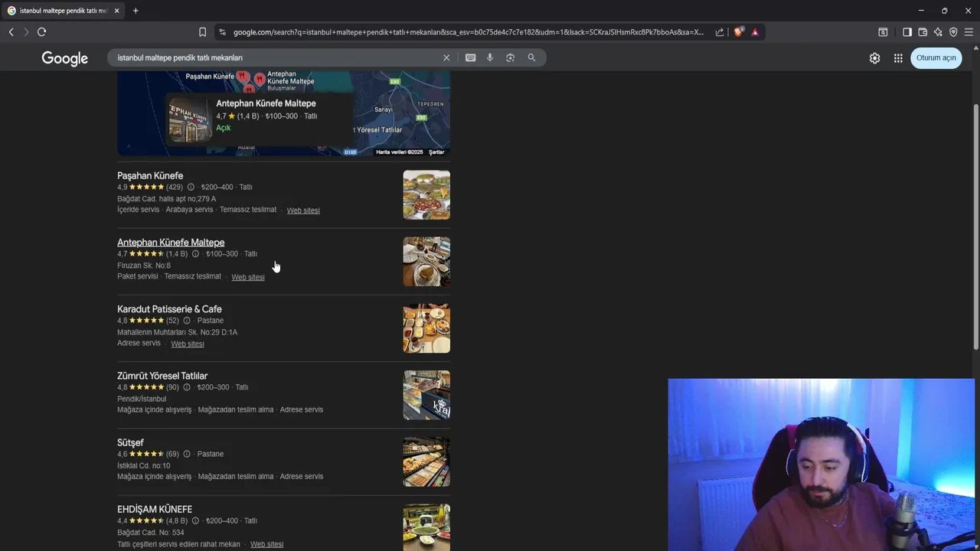The width and height of the screenshot is (980, 551).
Task: Bookmark this page with bookmark icon
Action: 202,32
